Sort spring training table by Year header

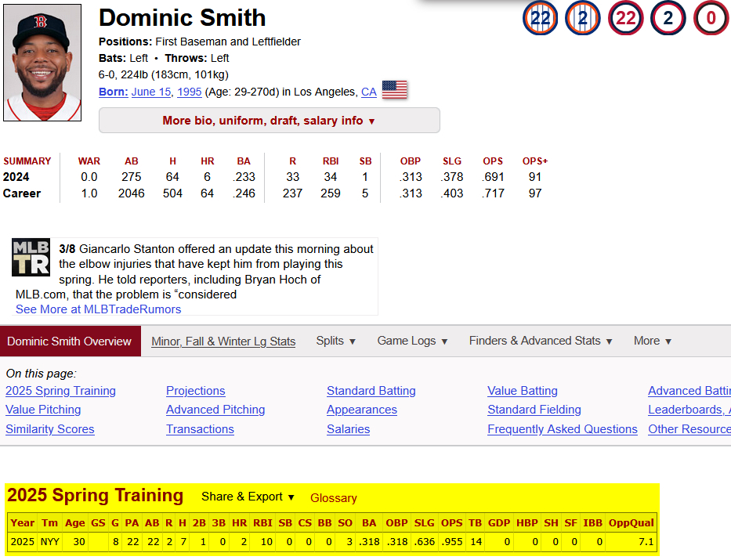click(x=23, y=522)
